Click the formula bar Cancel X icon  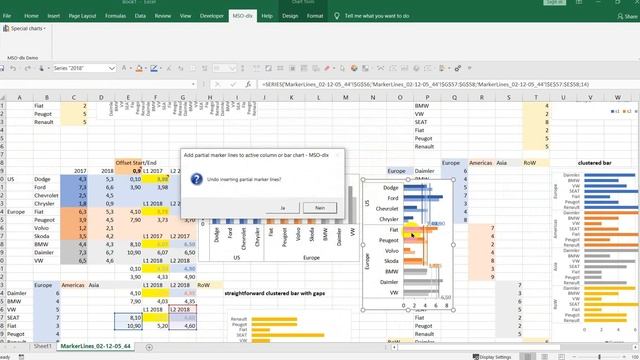pyautogui.click(x=218, y=84)
